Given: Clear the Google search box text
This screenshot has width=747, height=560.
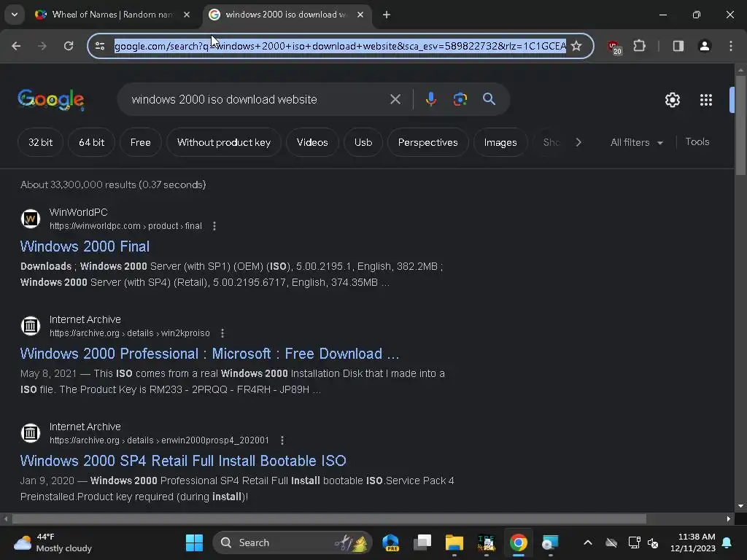Looking at the screenshot, I should 395,99.
